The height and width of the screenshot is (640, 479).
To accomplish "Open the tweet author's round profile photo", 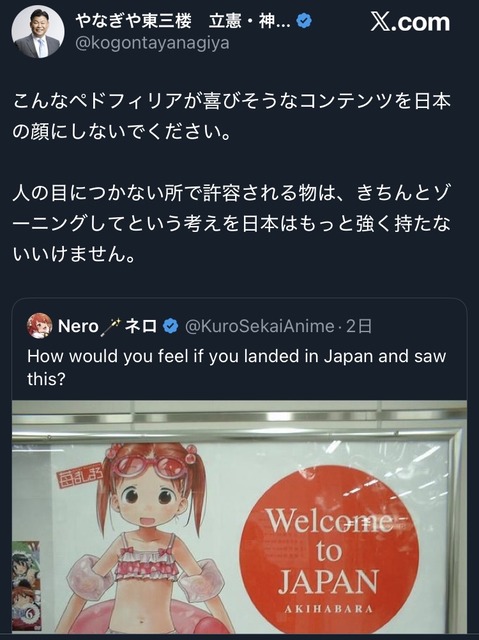I will [37, 31].
